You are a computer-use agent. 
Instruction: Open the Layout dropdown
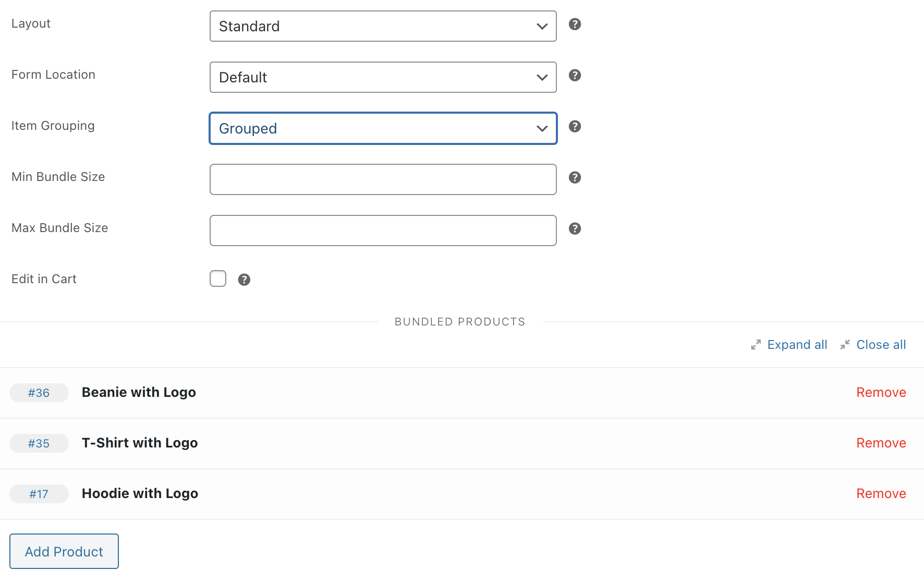383,26
